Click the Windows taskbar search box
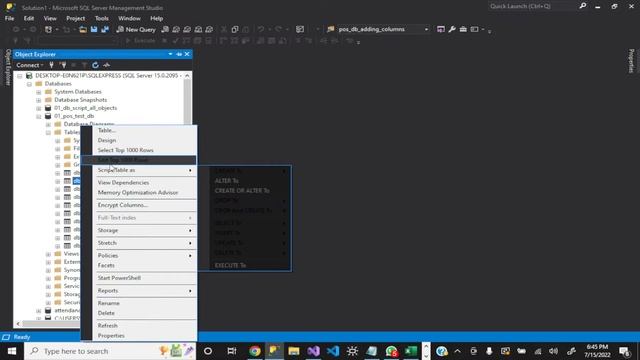 [x=110, y=351]
